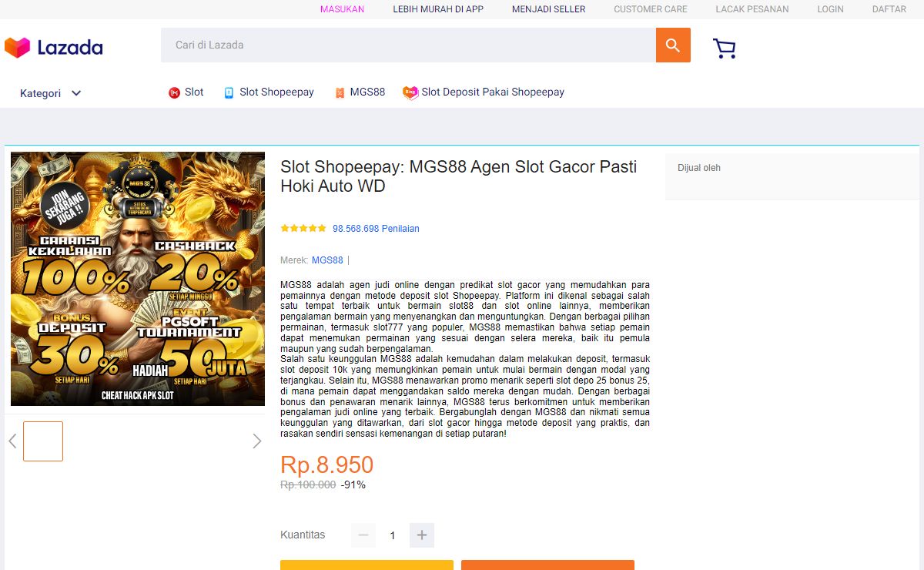
Task: Click the Kuantitas label
Action: pyautogui.click(x=303, y=535)
